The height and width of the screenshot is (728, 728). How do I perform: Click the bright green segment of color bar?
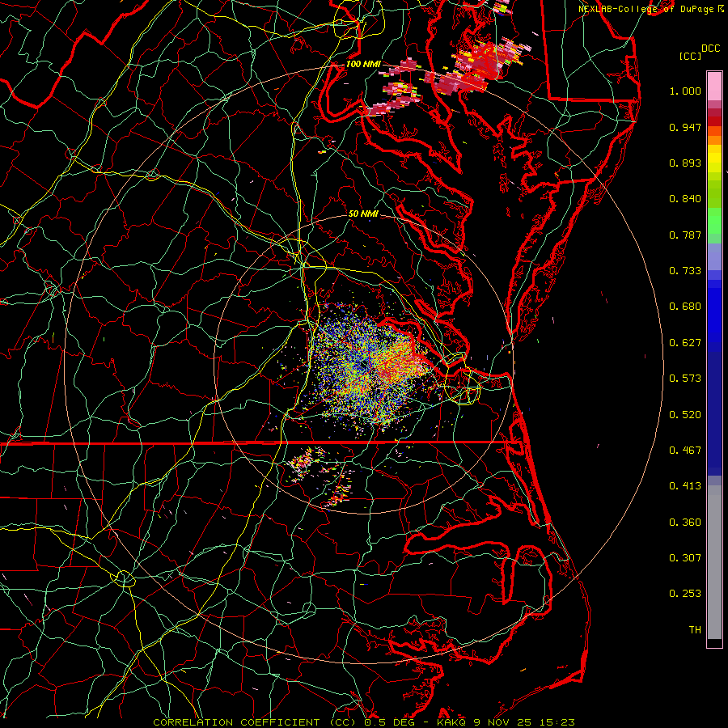click(x=714, y=221)
